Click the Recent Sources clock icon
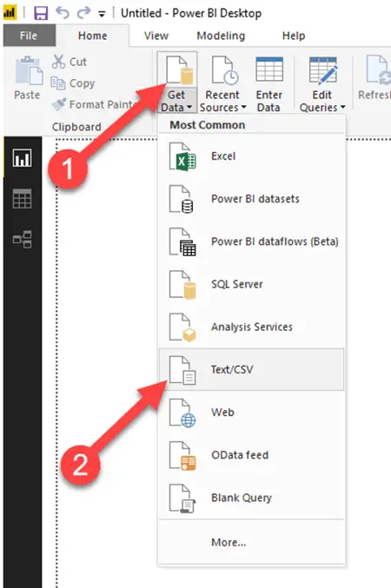This screenshot has height=588, width=391. pyautogui.click(x=225, y=69)
